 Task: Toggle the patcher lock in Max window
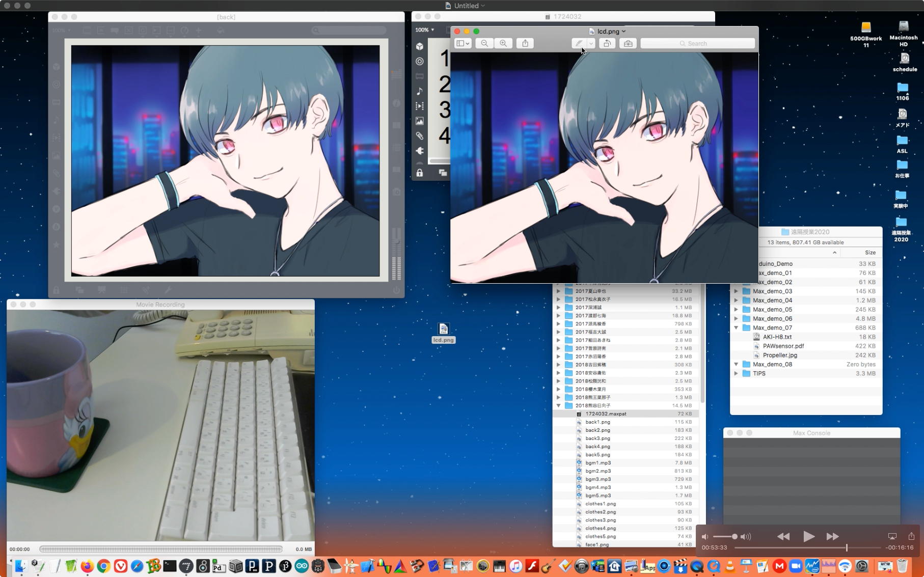pos(420,173)
